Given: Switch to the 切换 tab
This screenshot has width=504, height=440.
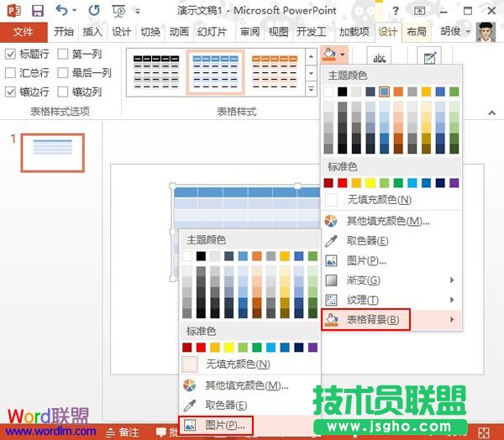Looking at the screenshot, I should point(150,32).
